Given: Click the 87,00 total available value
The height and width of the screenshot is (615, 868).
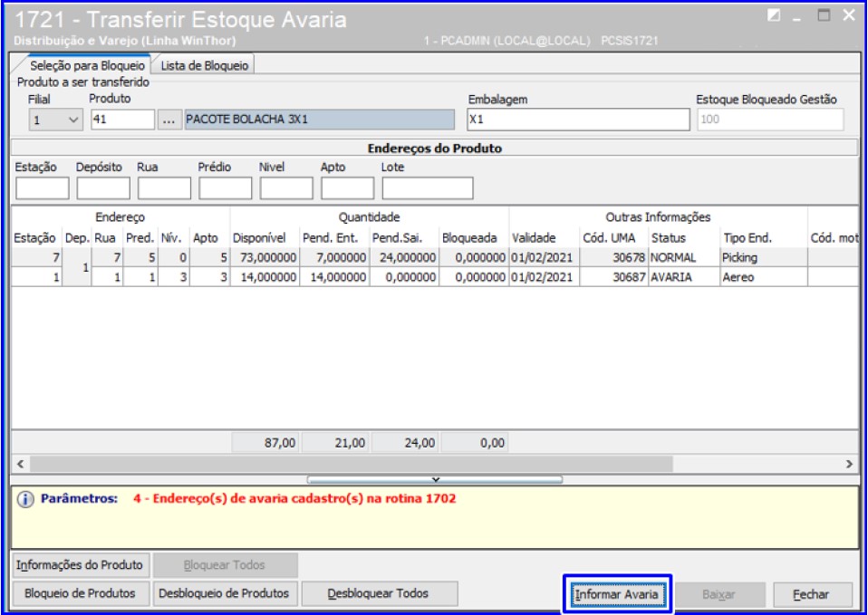Looking at the screenshot, I should point(265,444).
